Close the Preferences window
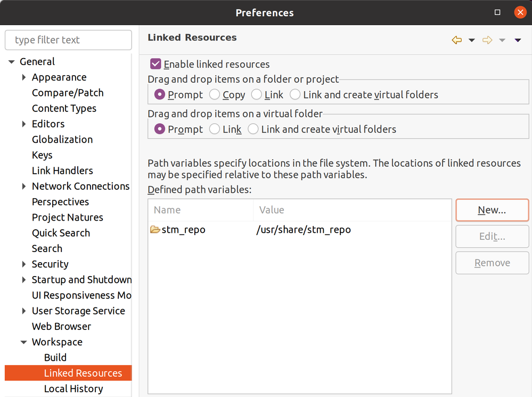Viewport: 532px width, 397px height. point(520,12)
